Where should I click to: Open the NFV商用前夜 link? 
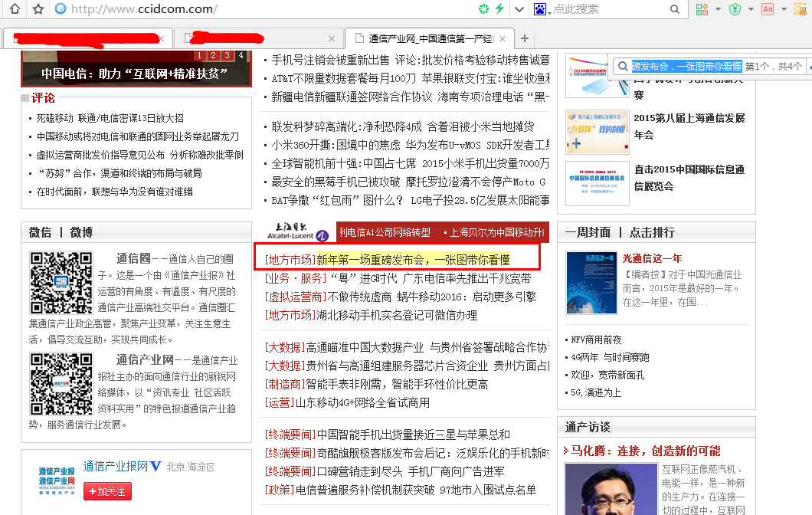click(x=596, y=340)
